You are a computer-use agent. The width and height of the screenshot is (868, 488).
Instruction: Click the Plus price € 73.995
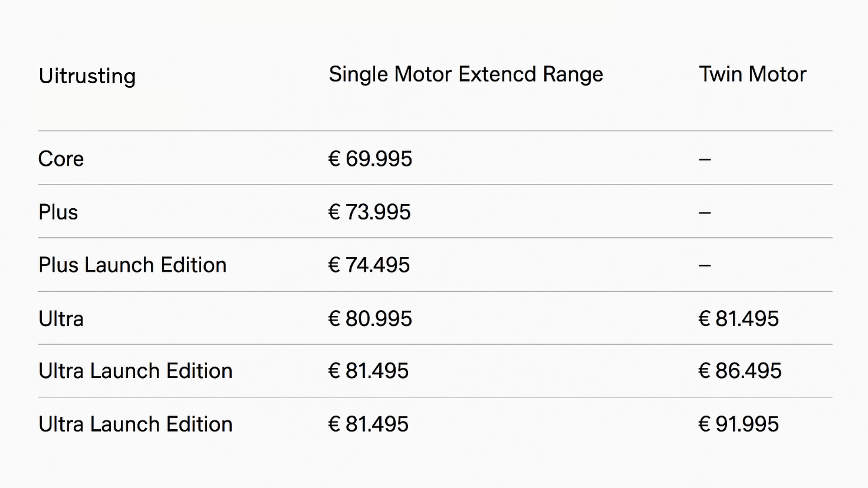[369, 212]
